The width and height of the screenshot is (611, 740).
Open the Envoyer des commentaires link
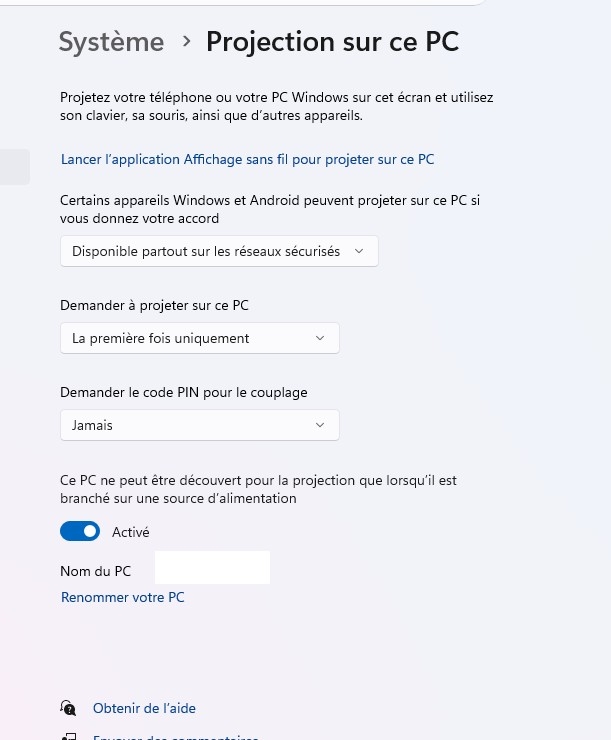(x=176, y=738)
